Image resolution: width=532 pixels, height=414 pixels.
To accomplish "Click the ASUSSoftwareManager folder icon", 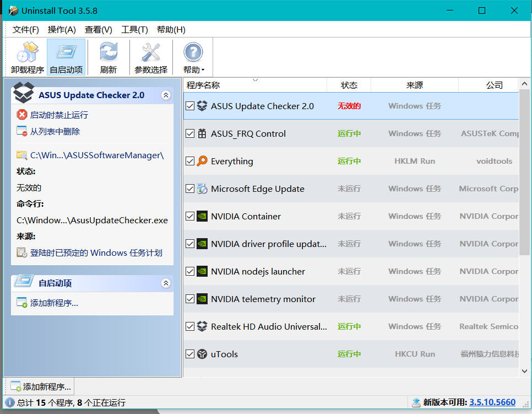I will pos(21,155).
